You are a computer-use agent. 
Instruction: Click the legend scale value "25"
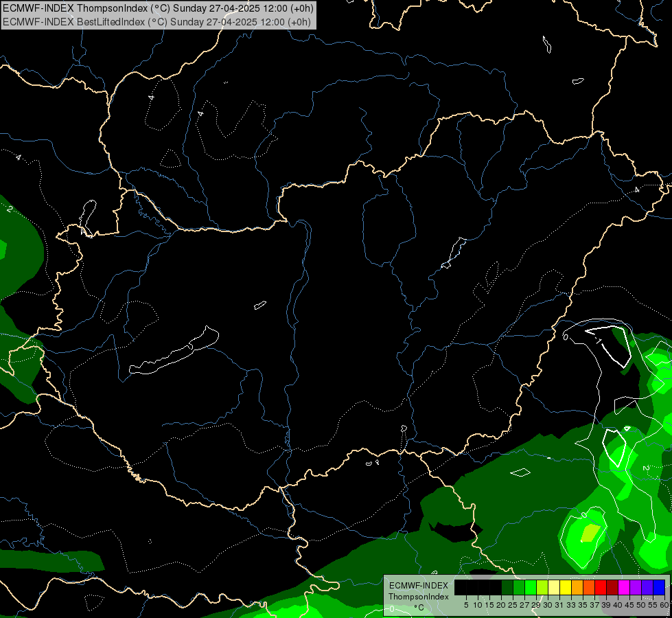point(513,605)
